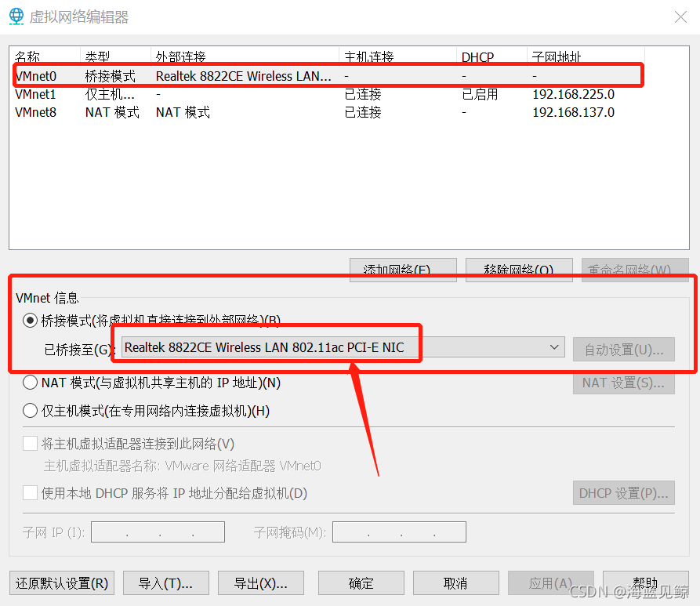Viewport: 700px width, 606px height.
Task: Open DHCP 设置(P) button
Action: (624, 493)
